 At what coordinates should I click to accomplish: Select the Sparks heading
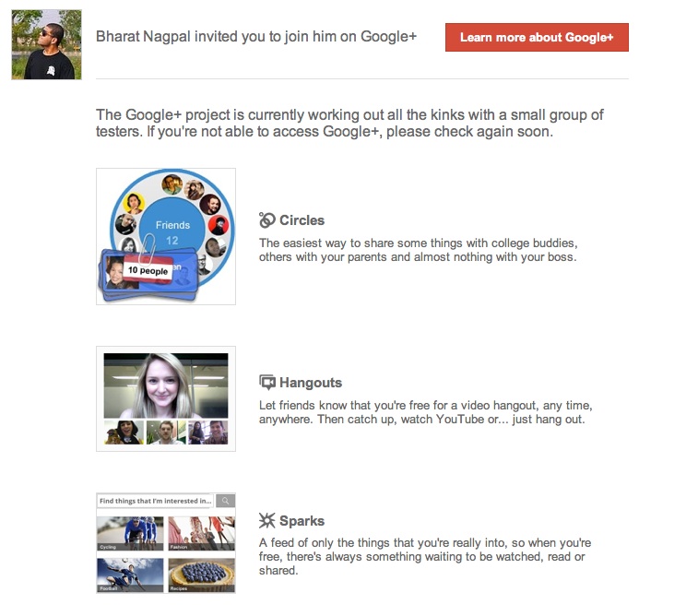pos(302,520)
